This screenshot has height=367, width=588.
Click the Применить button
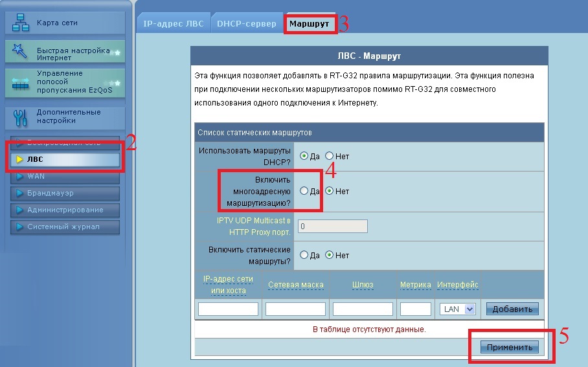coord(509,347)
